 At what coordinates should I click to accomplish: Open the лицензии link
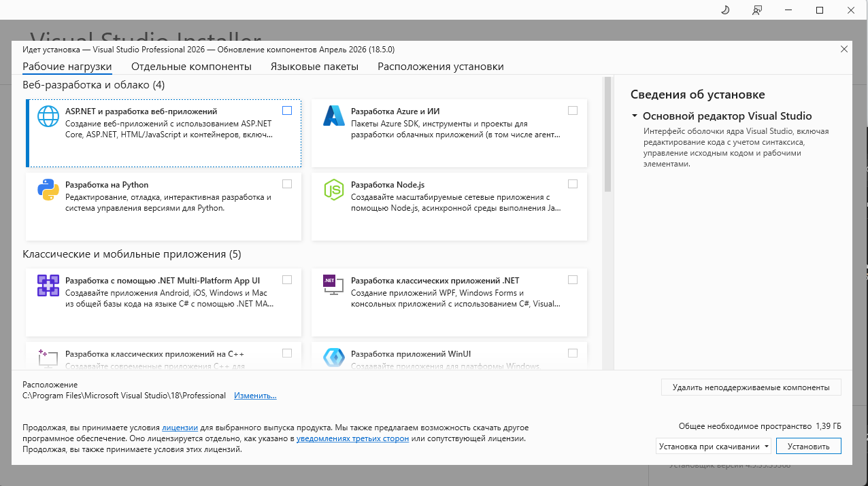pyautogui.click(x=180, y=428)
